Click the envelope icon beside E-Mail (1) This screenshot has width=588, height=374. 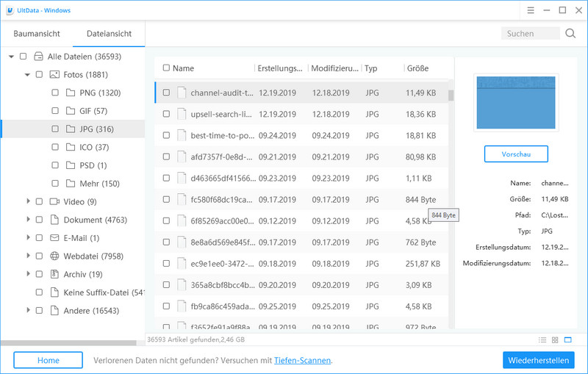click(54, 238)
